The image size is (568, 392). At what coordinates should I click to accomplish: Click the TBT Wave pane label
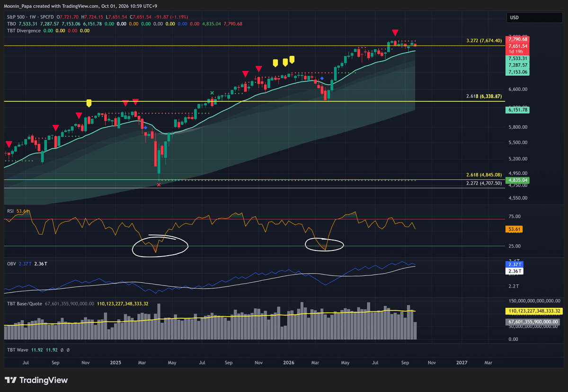click(x=18, y=349)
